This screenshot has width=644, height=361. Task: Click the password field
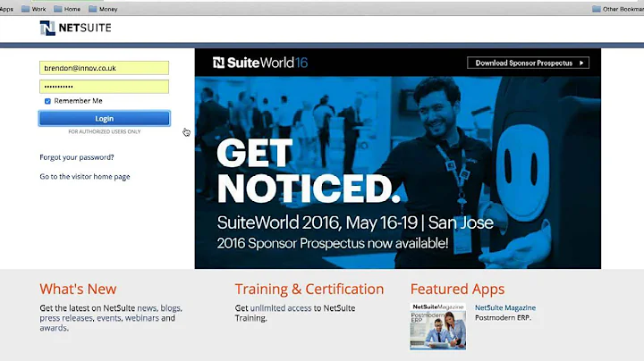pyautogui.click(x=105, y=87)
